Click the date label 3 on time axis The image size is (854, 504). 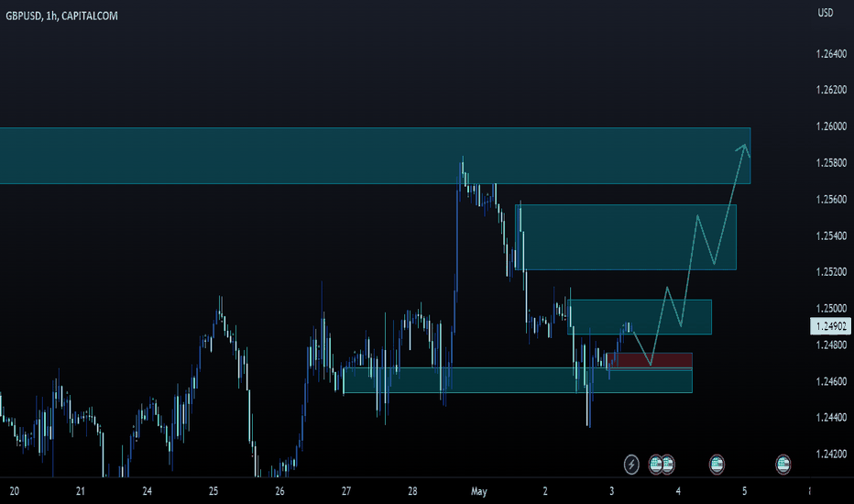(x=611, y=491)
